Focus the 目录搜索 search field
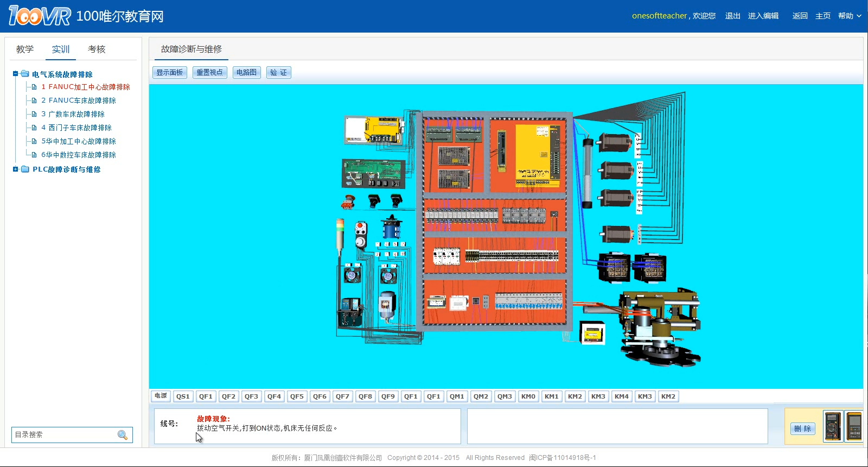This screenshot has height=467, width=868. point(64,435)
